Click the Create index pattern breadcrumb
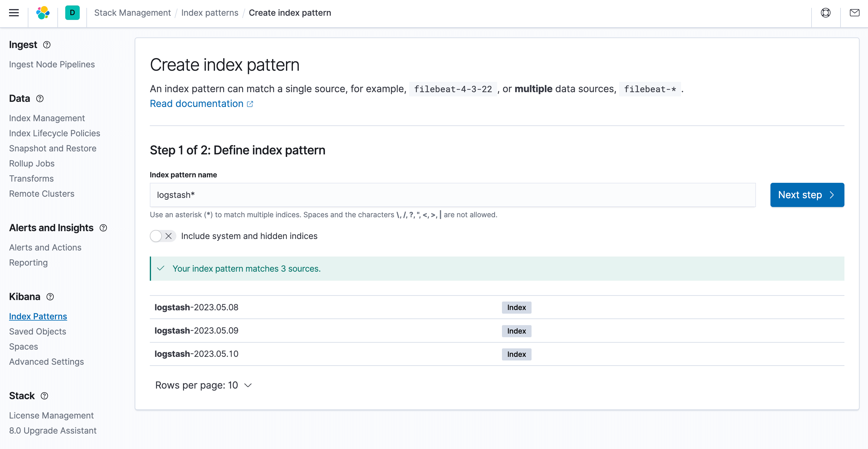Screen dimensions: 868x449 point(290,13)
